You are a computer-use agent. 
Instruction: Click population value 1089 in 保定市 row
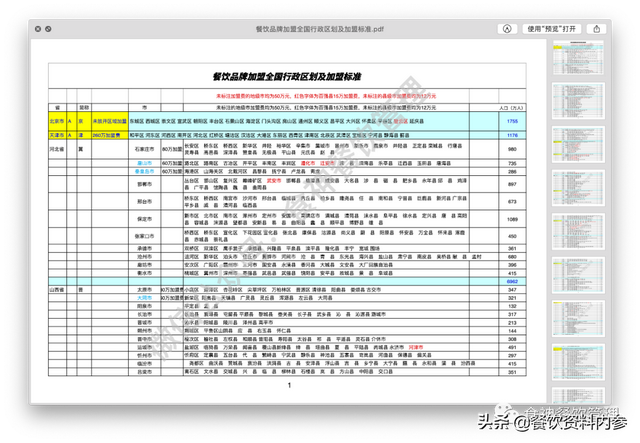pos(512,219)
